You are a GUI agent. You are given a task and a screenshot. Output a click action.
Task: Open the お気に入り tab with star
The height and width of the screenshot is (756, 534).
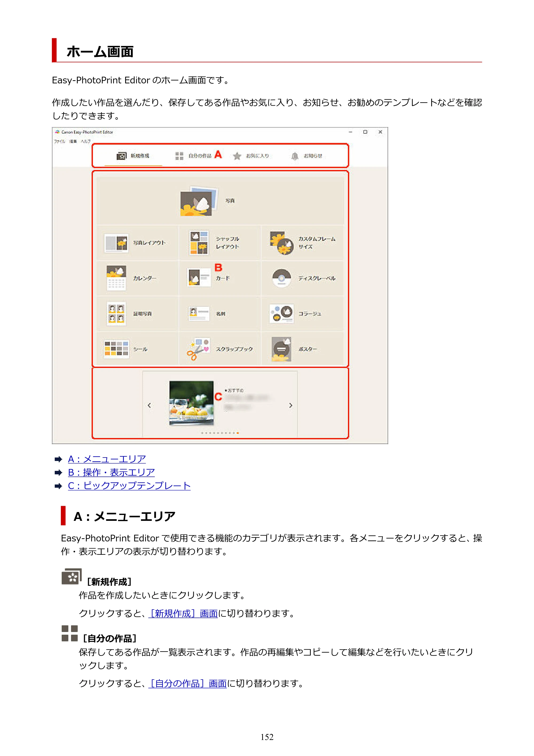click(251, 156)
